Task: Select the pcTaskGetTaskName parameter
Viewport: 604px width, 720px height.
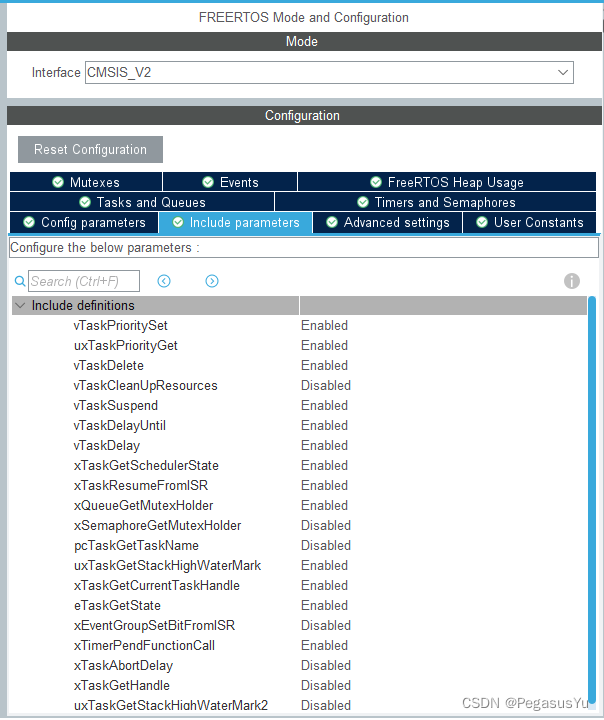Action: (x=136, y=545)
